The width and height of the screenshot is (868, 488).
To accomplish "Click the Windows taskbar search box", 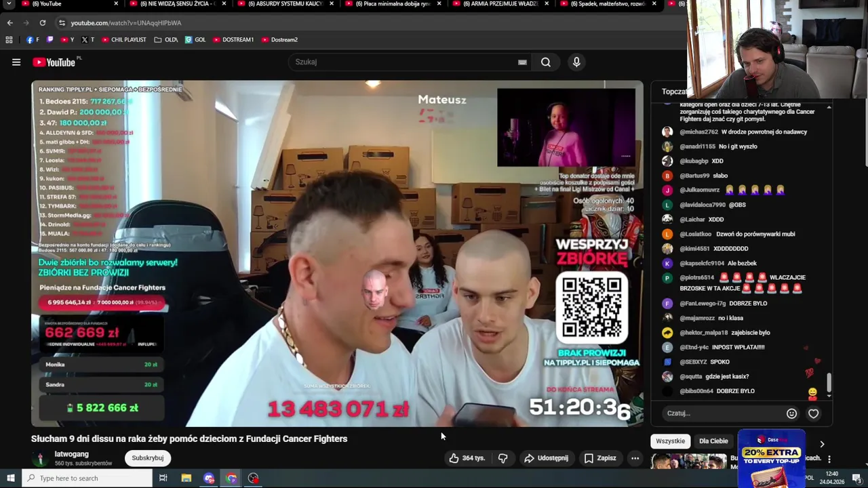I will pos(87,479).
